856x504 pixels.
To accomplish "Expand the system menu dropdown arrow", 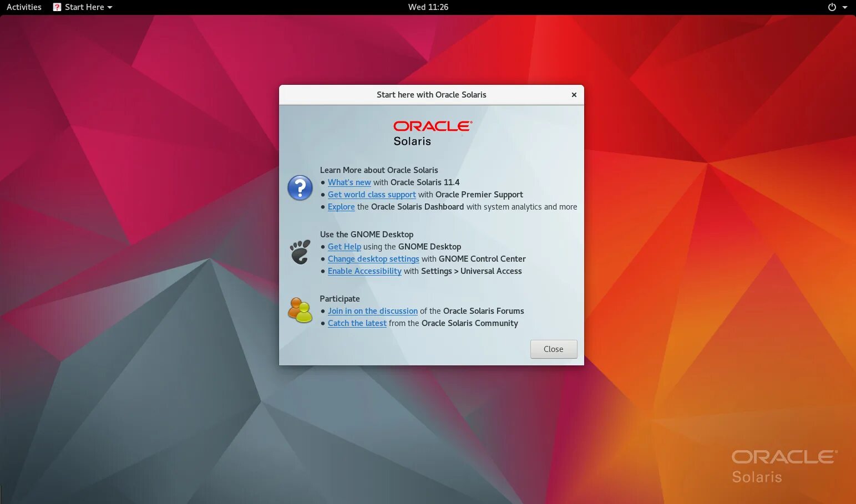I will click(845, 7).
